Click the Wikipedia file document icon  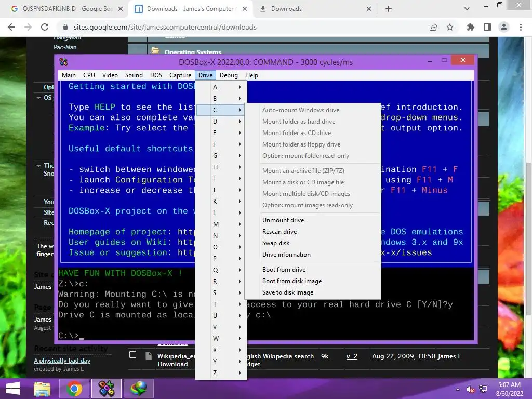pyautogui.click(x=148, y=355)
